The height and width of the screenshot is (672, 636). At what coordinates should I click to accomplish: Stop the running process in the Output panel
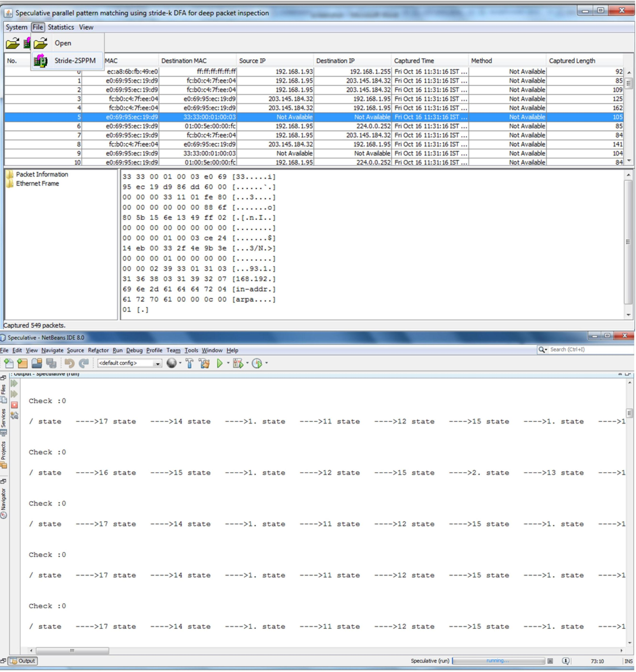click(x=14, y=404)
